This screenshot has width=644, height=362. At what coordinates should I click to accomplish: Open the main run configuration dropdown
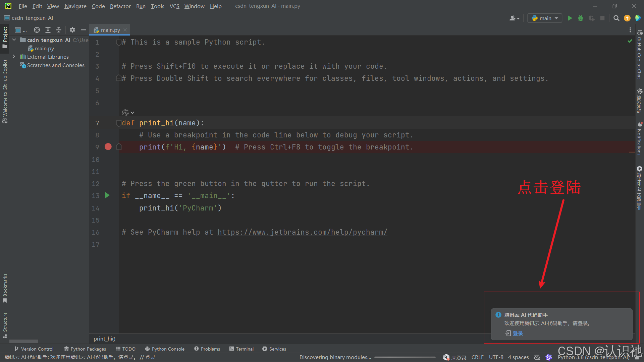pos(545,18)
